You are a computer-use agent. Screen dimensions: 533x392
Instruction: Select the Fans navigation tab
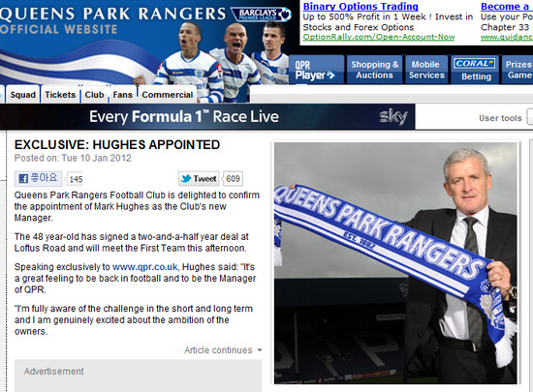coord(122,94)
